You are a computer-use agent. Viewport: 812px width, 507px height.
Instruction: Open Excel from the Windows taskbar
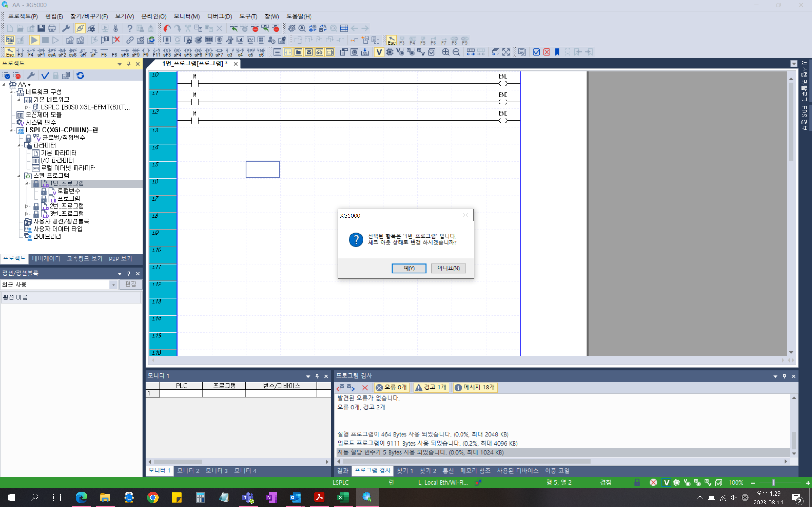[x=343, y=497]
